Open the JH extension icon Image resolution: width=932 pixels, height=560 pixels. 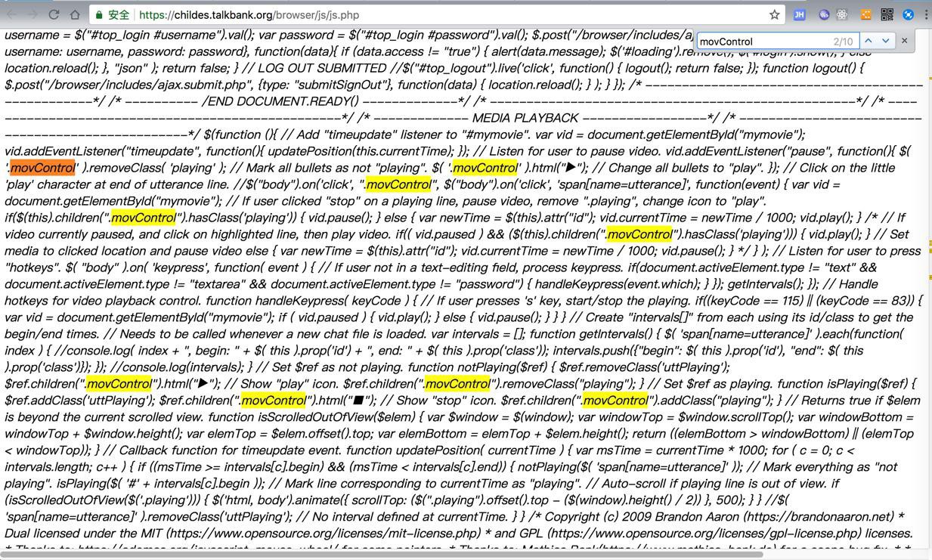799,14
